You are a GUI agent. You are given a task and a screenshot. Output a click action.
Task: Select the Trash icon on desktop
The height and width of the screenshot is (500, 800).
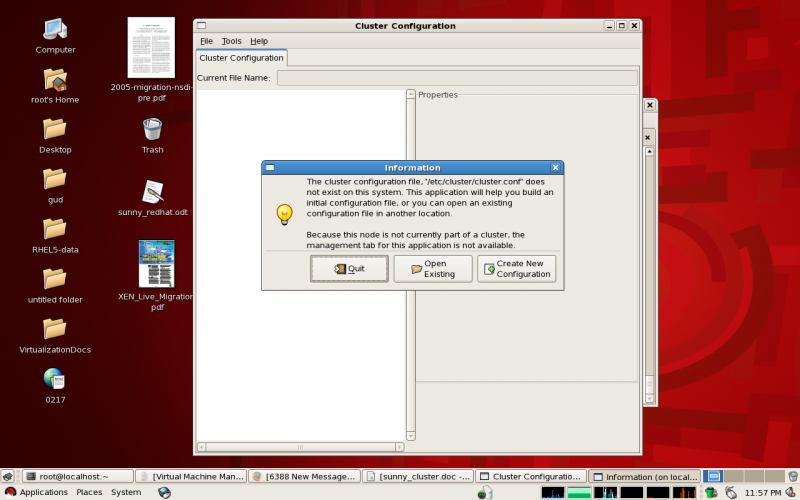coord(153,129)
